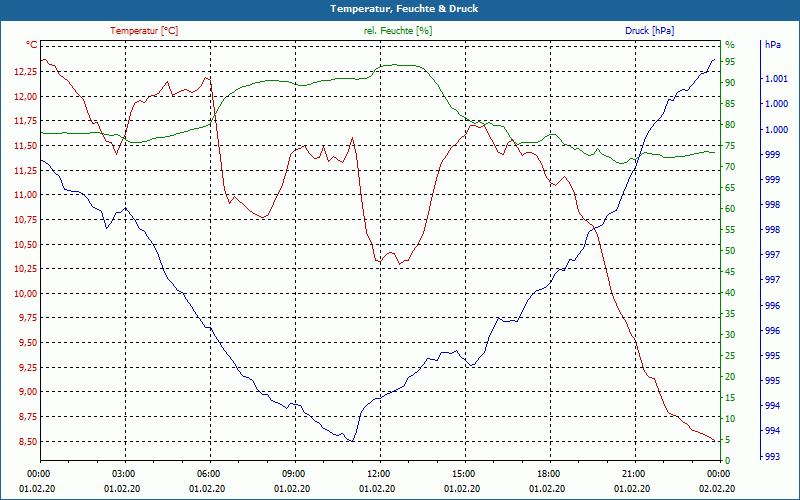
Task: Click the green 5 humidity axis value
Action: point(728,440)
